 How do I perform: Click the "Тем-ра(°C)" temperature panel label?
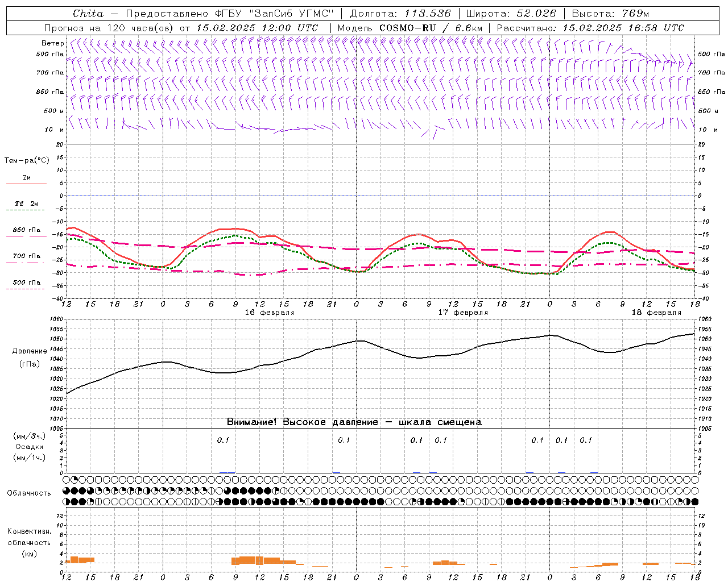click(x=27, y=161)
